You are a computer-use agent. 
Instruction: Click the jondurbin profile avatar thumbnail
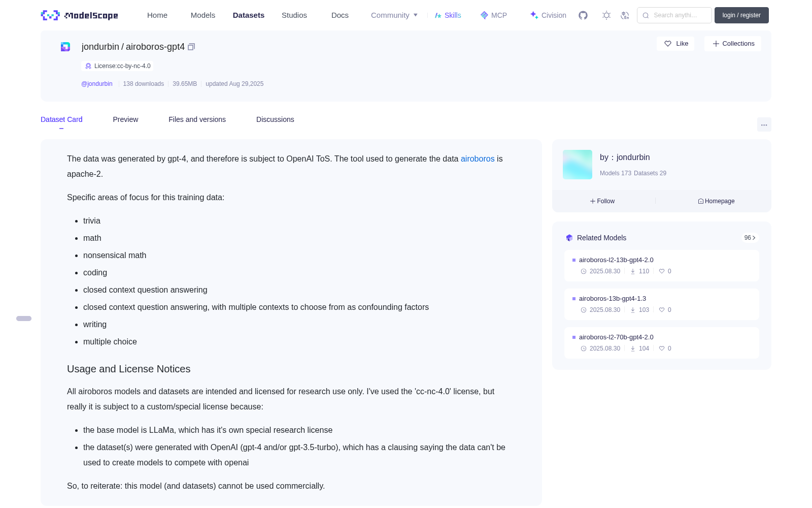pyautogui.click(x=578, y=165)
